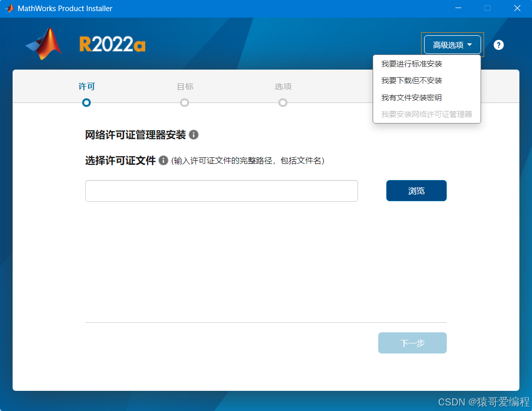Click 我要安装网络许可证管理器 greyed menu item
Image resolution: width=532 pixels, height=411 pixels.
click(x=427, y=114)
